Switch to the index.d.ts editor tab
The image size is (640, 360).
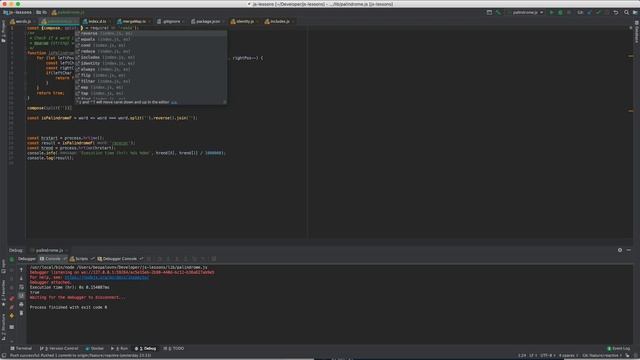coord(97,21)
